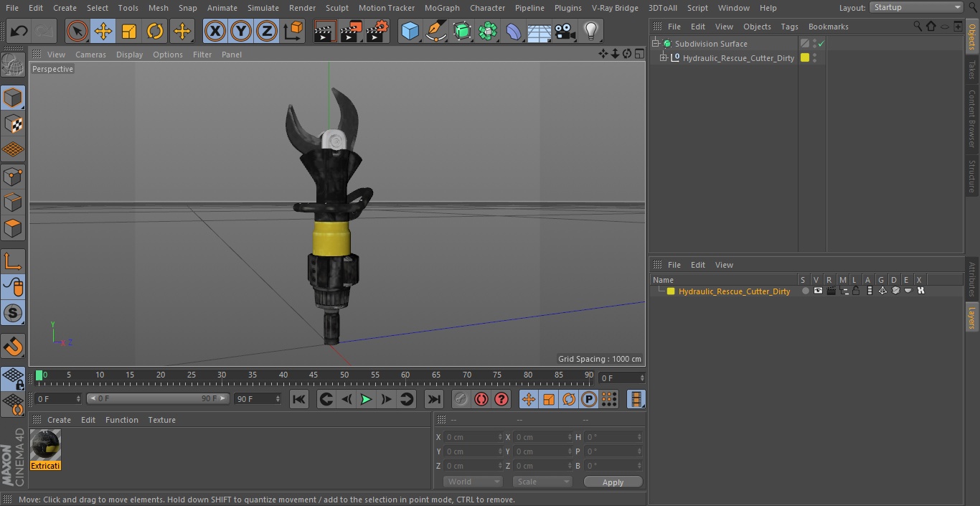
Task: Open the Array MoGraph icon
Action: pyautogui.click(x=488, y=31)
